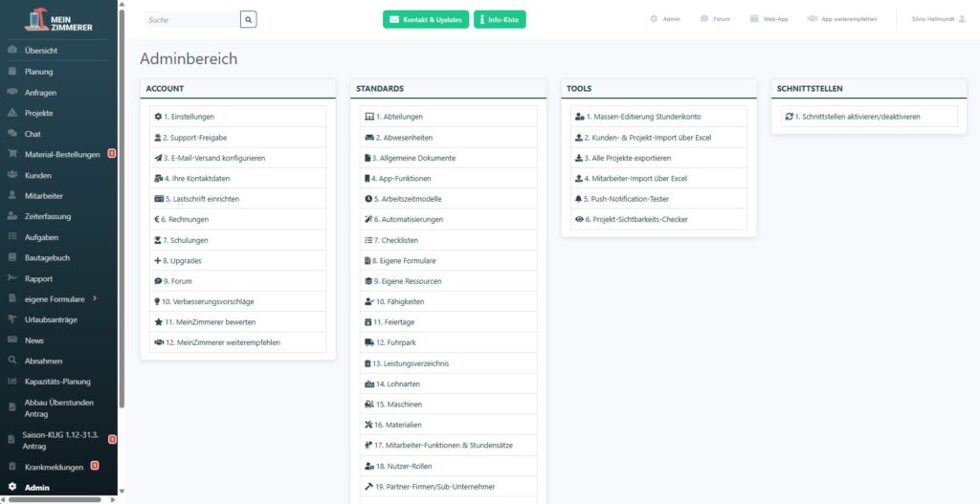
Task: Expand the eigene Formulare sidebar submenu
Action: click(94, 299)
